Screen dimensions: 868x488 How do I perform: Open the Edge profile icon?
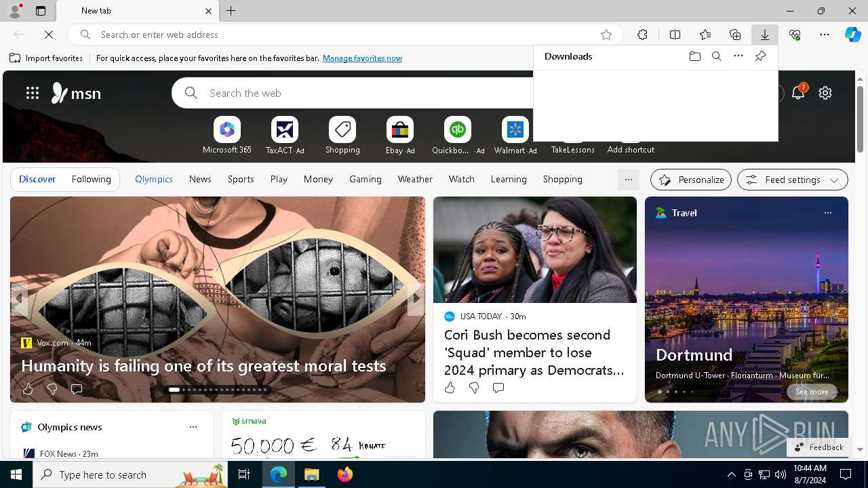pyautogui.click(x=14, y=11)
